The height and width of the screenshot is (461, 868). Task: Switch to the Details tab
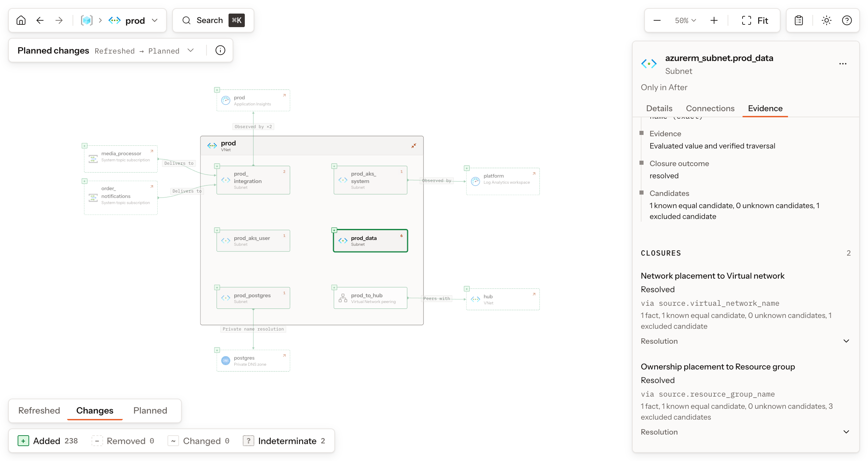click(659, 108)
